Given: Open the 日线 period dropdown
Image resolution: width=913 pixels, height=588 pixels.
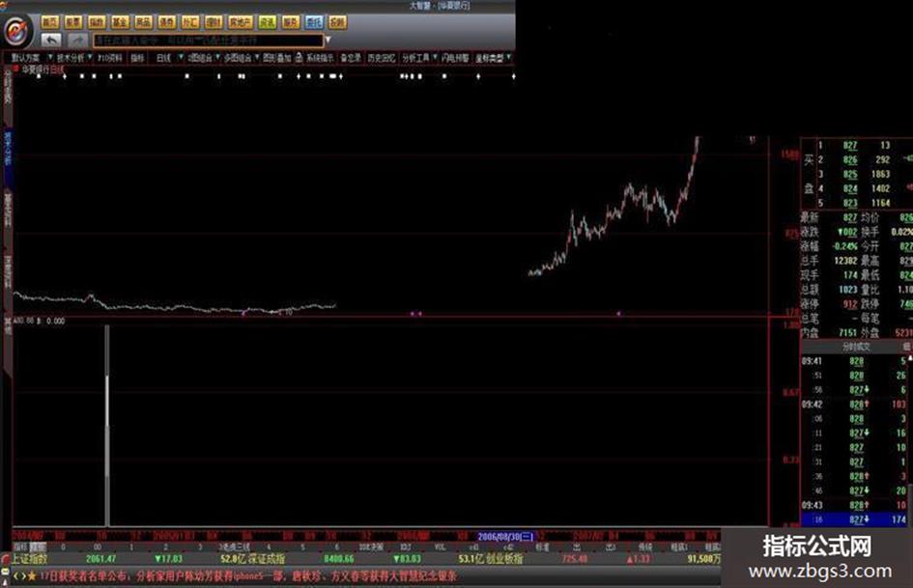Looking at the screenshot, I should (168, 58).
